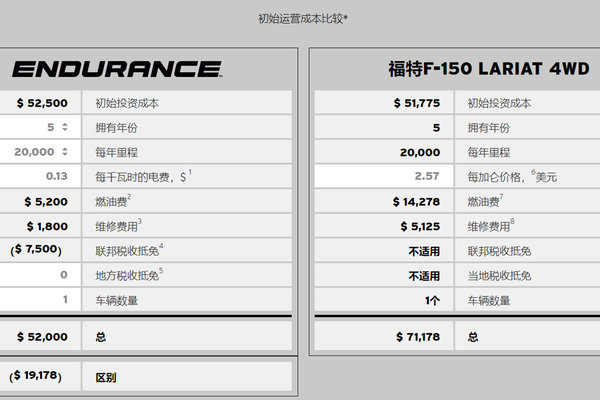
Task: Select the federal tax credit ($ 7,500)
Action: pos(36,250)
